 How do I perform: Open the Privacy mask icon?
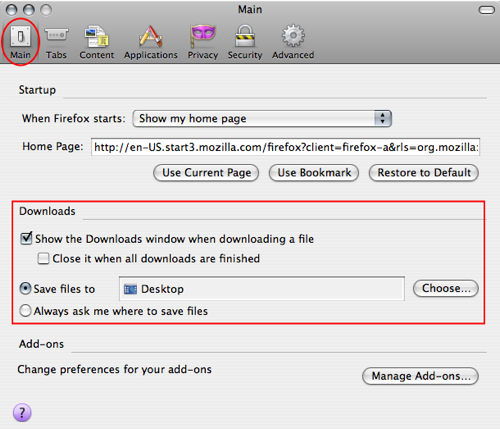[x=202, y=36]
